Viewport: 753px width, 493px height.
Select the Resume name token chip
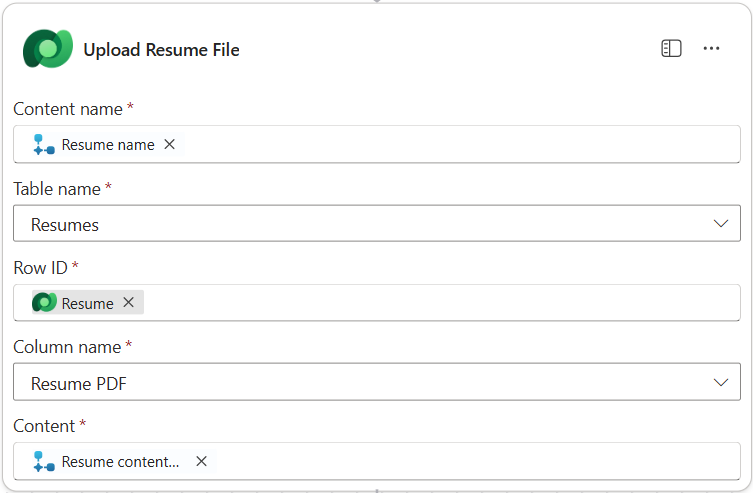tap(107, 144)
